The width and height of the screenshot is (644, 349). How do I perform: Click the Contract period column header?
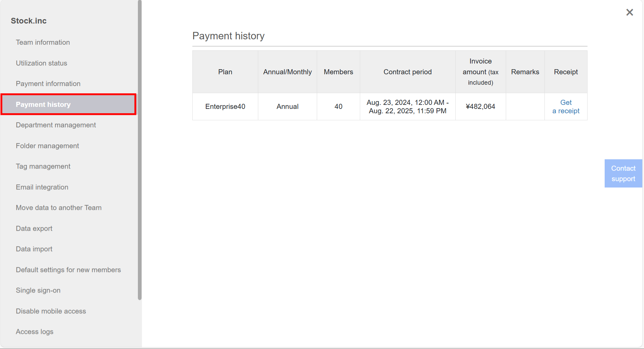click(407, 72)
